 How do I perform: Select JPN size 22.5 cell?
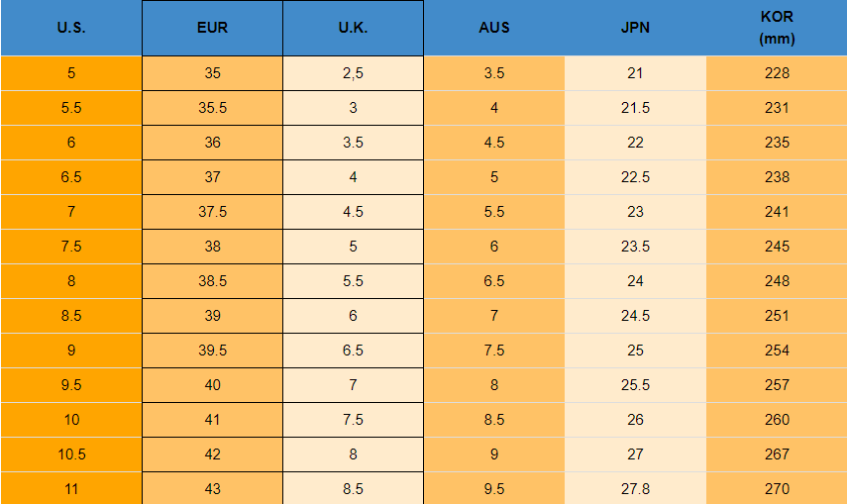pos(635,177)
